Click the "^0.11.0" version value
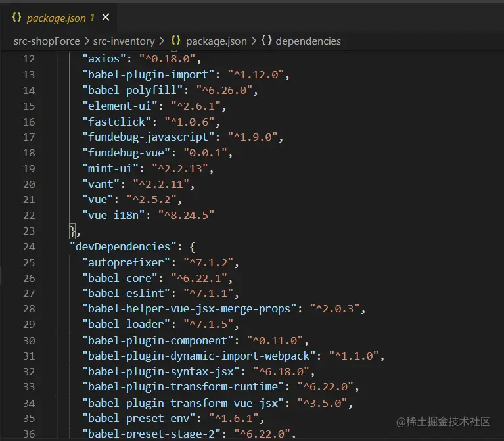Image resolution: width=504 pixels, height=441 pixels. click(x=275, y=340)
